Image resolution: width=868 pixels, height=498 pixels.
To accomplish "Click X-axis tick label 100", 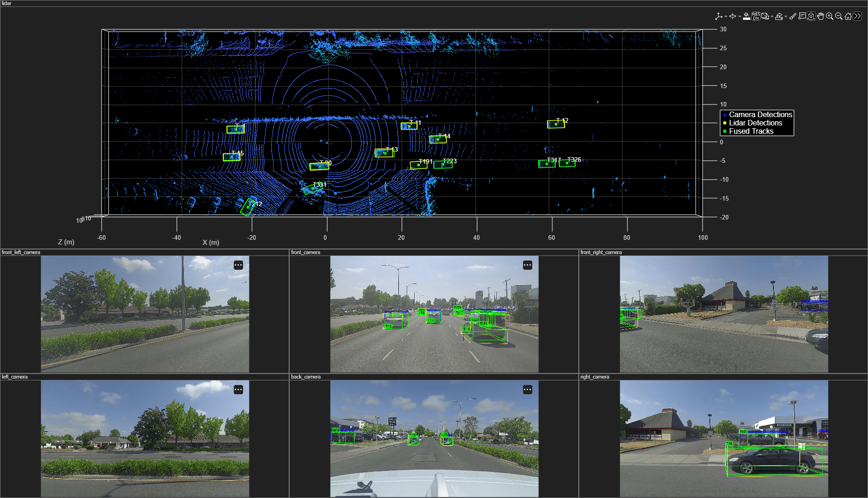I will 702,237.
